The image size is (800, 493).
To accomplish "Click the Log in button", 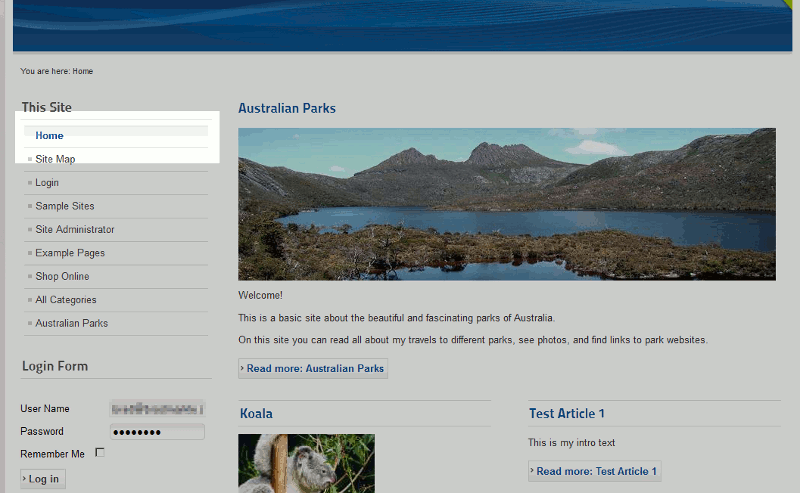I will click(x=43, y=479).
